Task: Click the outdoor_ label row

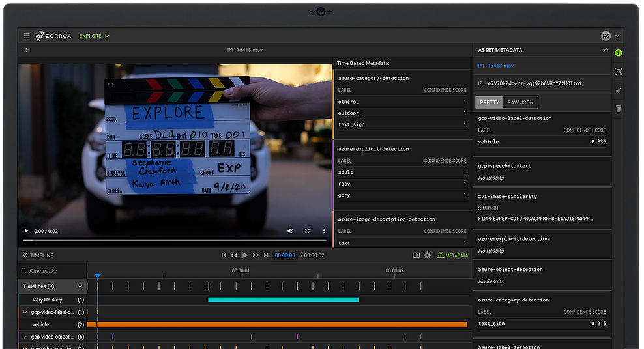Action: coord(402,113)
